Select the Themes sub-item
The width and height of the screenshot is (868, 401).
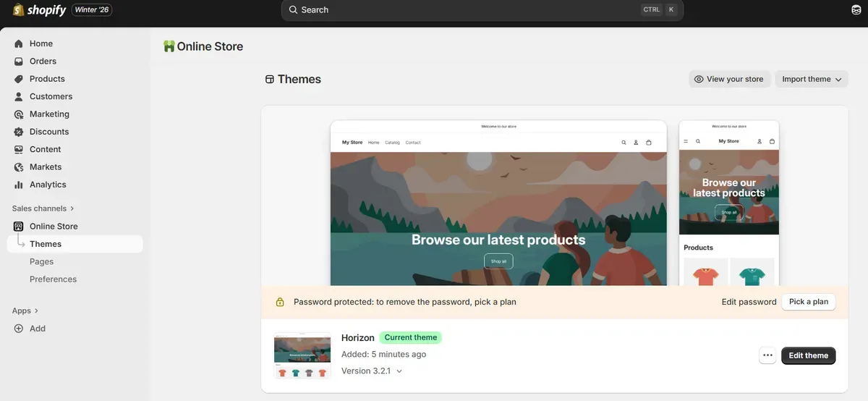75,244
